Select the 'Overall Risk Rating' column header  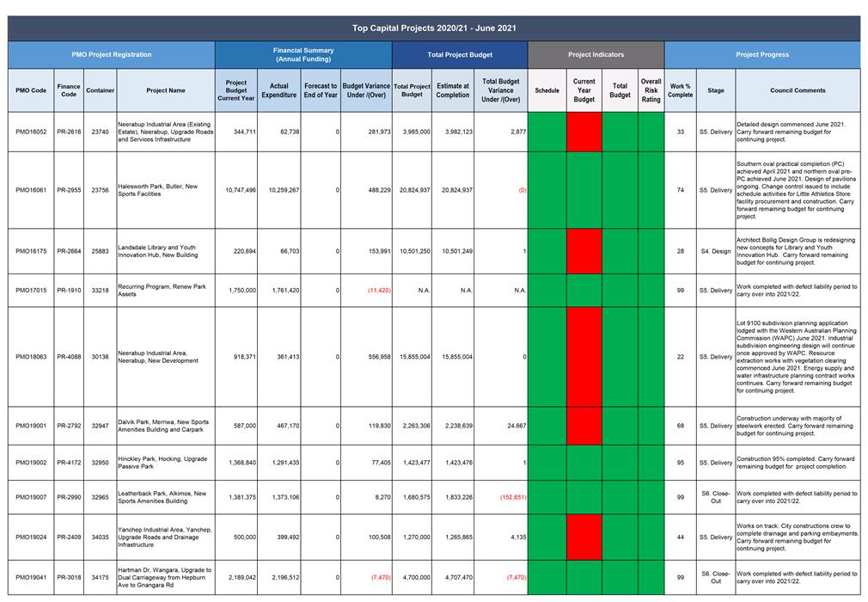[651, 90]
